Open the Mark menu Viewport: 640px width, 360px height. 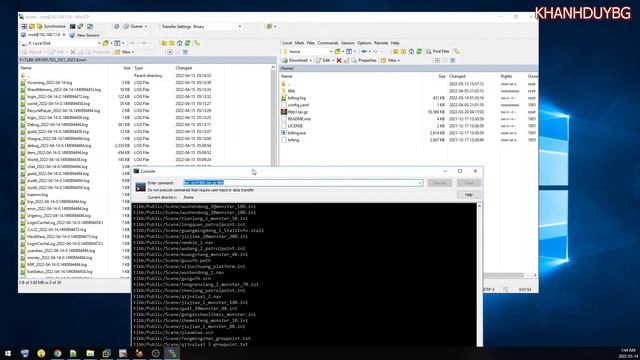pyautogui.click(x=299, y=43)
